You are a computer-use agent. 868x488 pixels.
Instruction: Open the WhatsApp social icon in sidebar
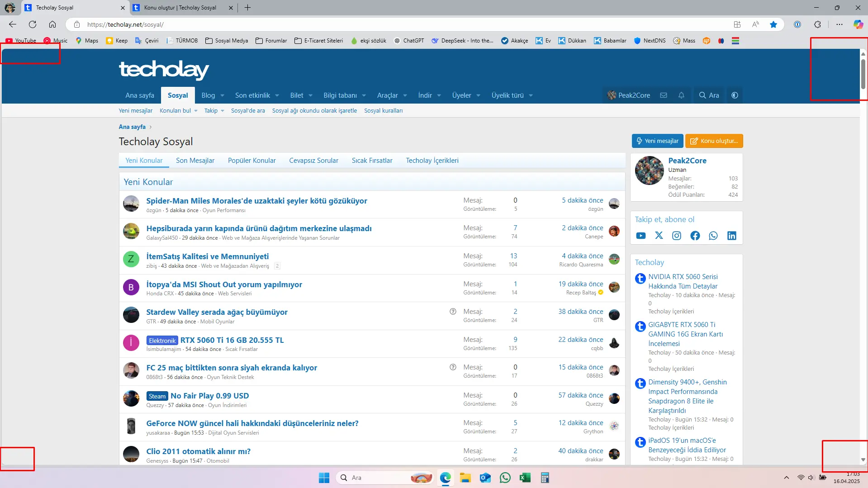pyautogui.click(x=713, y=236)
